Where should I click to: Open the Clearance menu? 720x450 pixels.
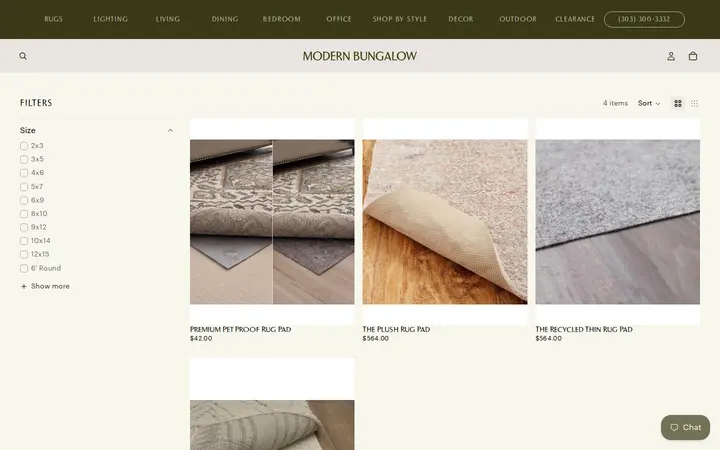click(x=575, y=19)
